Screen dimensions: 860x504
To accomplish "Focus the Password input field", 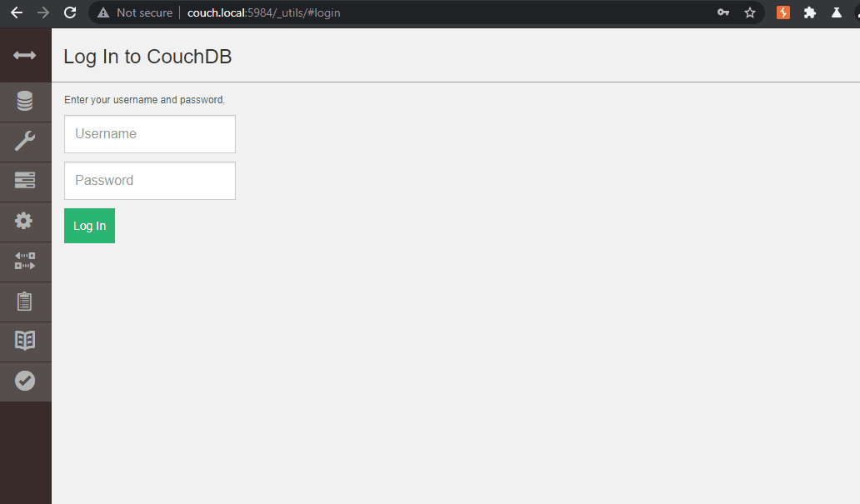I will 150,181.
